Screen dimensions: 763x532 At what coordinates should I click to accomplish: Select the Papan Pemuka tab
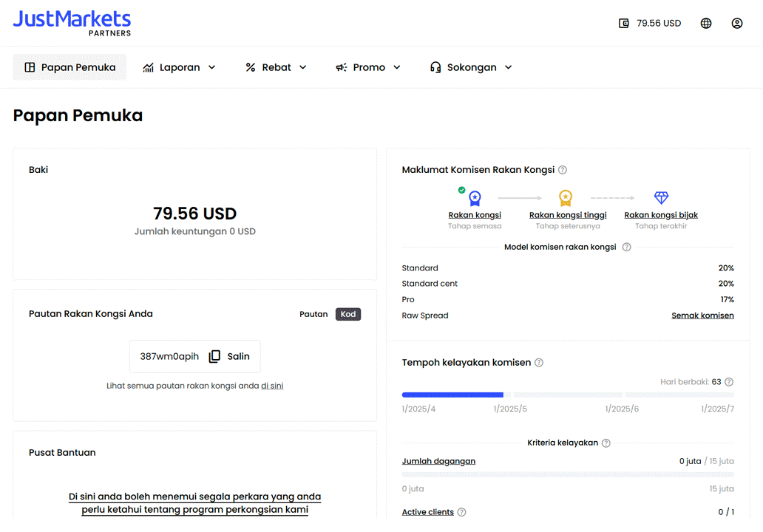coord(69,67)
